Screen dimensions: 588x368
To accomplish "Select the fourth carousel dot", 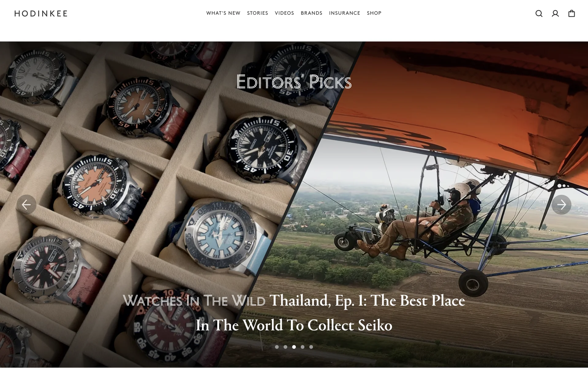I will click(x=303, y=347).
